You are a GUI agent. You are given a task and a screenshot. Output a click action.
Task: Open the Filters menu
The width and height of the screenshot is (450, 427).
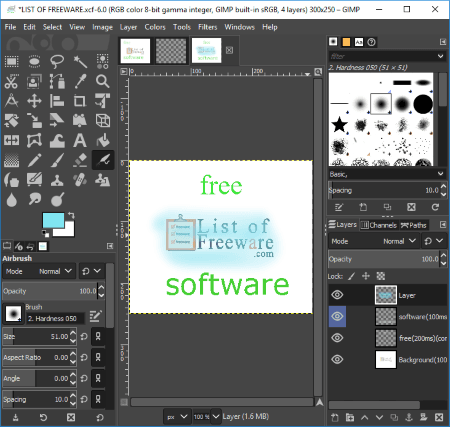tap(207, 27)
